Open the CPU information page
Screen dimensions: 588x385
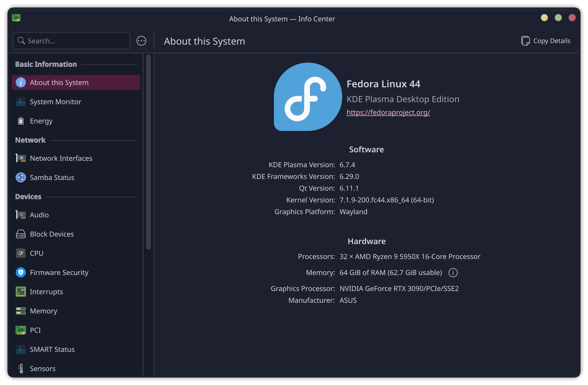point(76,253)
